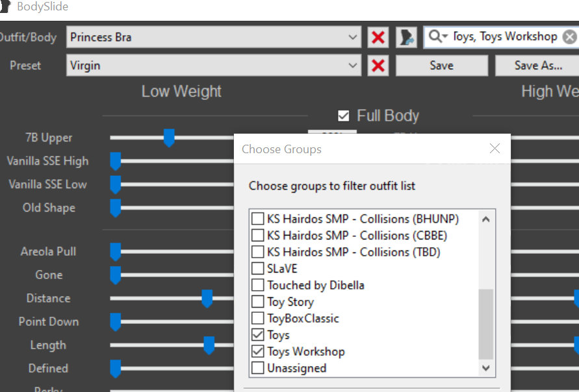579x392 pixels.
Task: Save the current preset
Action: click(x=442, y=66)
